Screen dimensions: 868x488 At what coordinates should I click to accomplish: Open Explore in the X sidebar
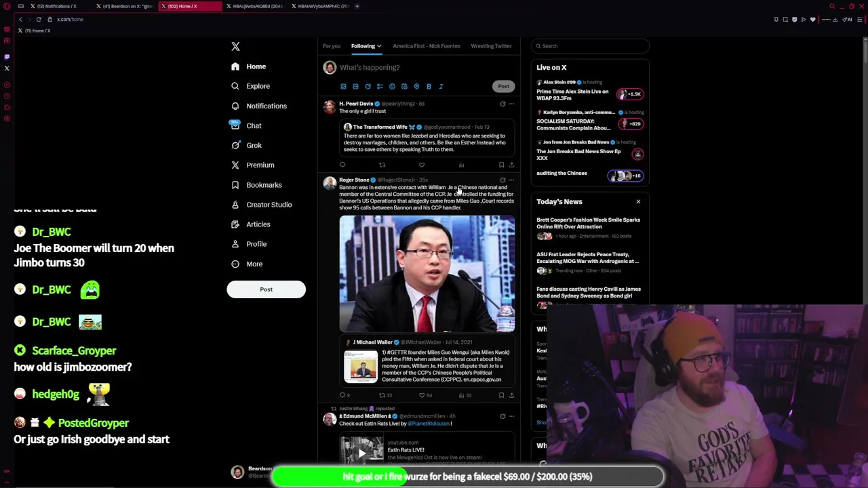pos(250,86)
